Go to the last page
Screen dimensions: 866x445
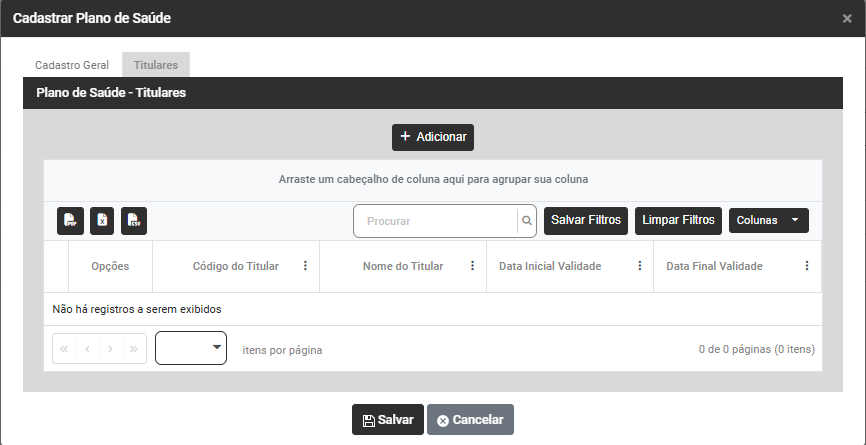coord(134,349)
